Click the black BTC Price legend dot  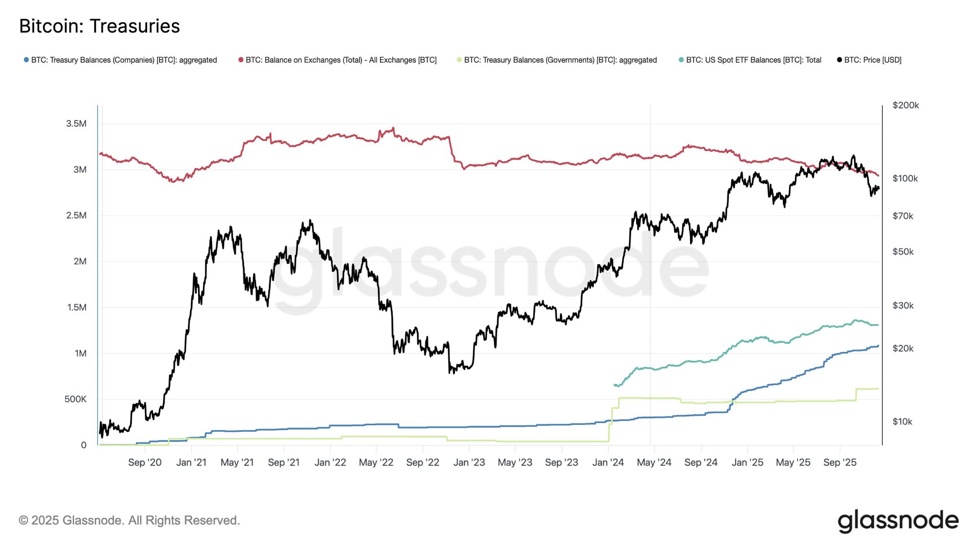point(839,60)
